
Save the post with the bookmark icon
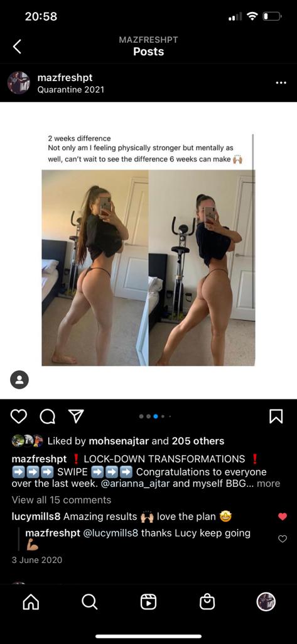pos(276,416)
